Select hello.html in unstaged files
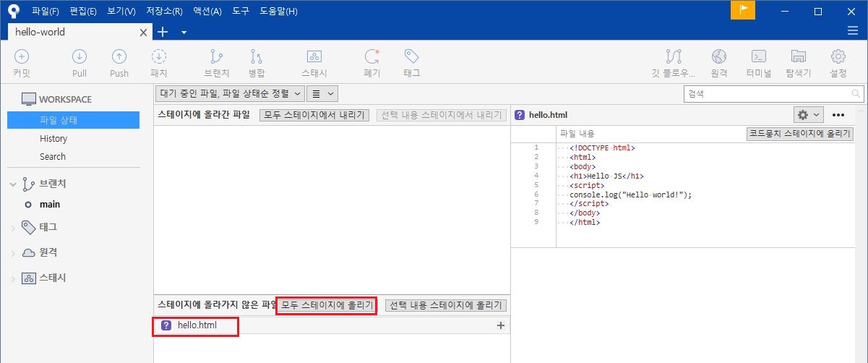Screen dimensions: 868x363 click(332, 325)
